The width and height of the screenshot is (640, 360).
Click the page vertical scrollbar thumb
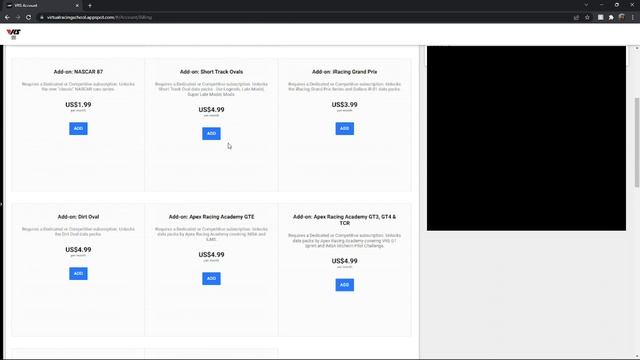[637, 143]
